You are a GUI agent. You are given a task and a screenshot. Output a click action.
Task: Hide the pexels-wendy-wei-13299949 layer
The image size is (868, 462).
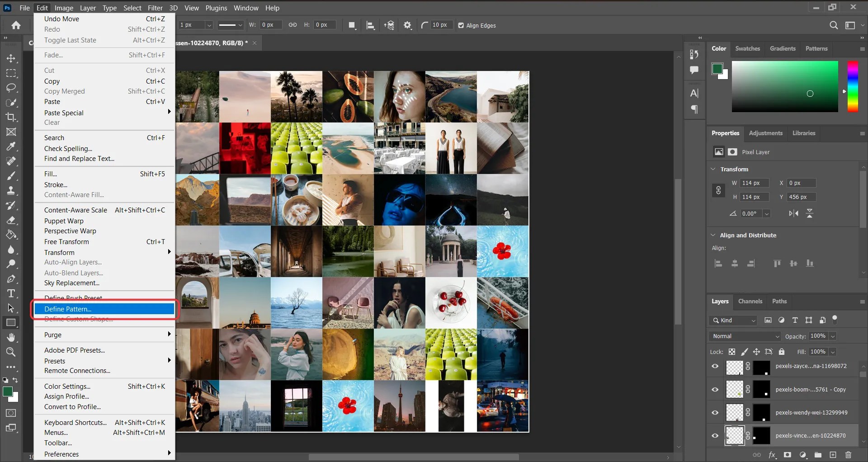pyautogui.click(x=715, y=412)
